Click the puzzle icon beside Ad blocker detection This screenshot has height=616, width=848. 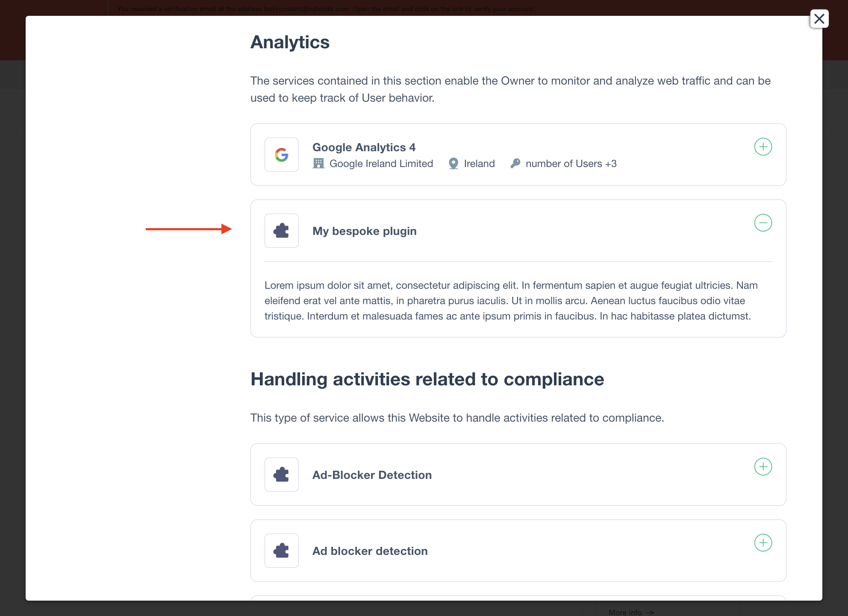click(281, 551)
